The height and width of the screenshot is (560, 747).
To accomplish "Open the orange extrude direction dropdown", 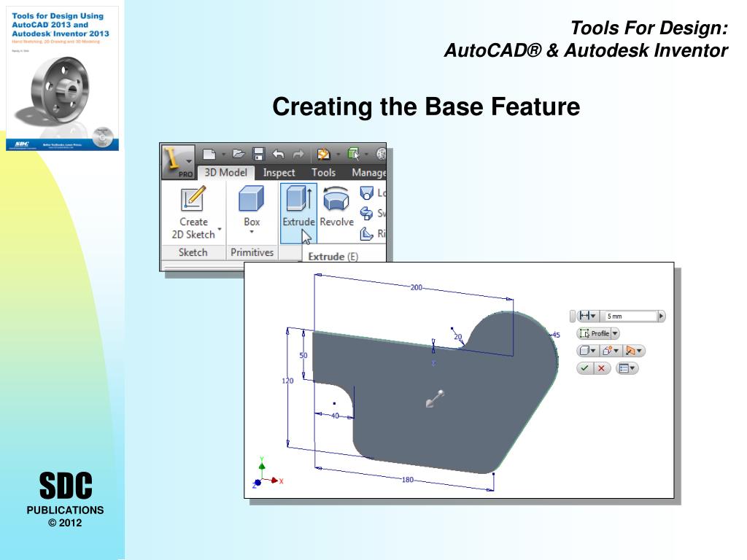I will 634,351.
